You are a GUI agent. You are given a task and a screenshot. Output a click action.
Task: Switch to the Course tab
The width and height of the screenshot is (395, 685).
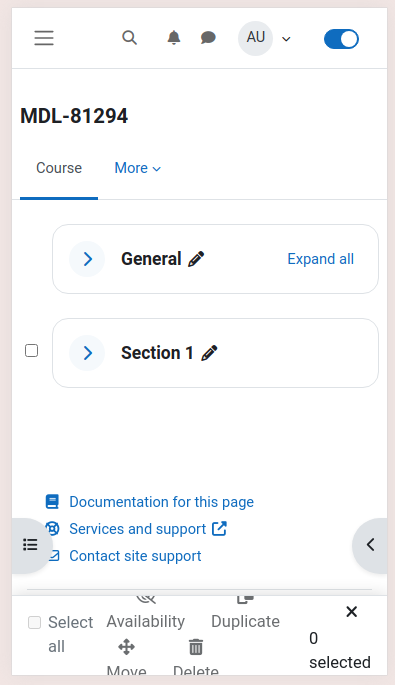click(x=59, y=168)
